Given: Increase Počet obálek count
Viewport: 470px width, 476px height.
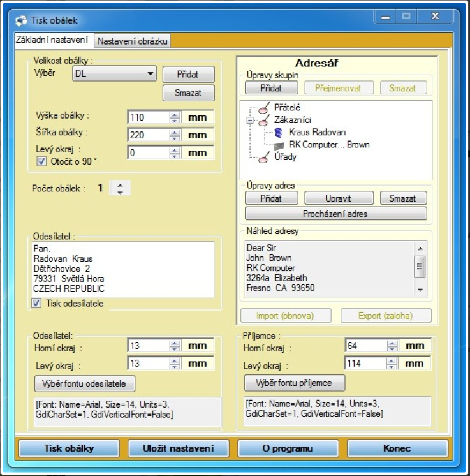Looking at the screenshot, I should point(120,185).
